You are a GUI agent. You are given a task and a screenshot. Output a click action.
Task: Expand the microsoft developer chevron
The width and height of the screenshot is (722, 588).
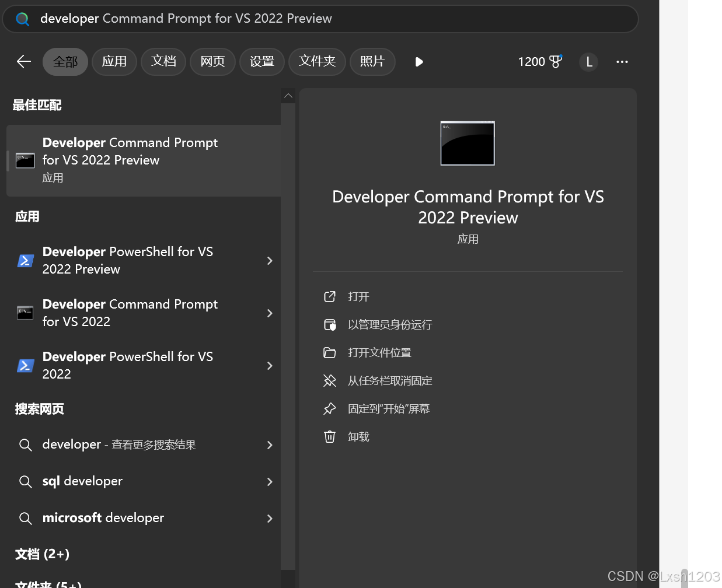click(x=270, y=519)
